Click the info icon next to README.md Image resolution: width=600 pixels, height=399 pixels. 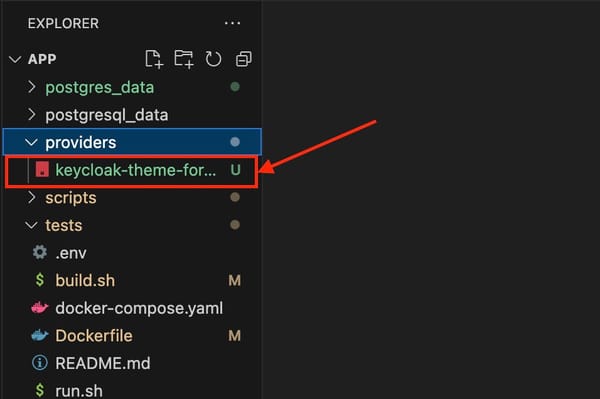[40, 363]
